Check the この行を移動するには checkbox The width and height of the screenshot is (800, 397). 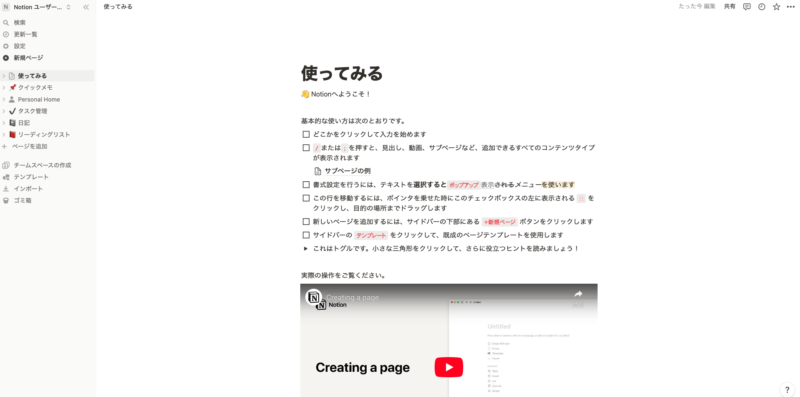click(306, 198)
